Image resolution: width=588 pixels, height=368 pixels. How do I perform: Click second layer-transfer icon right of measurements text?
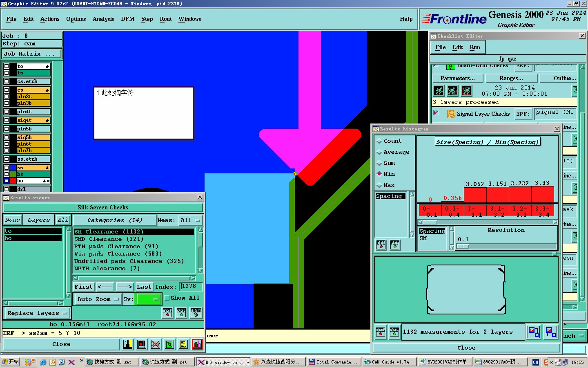[x=551, y=332]
